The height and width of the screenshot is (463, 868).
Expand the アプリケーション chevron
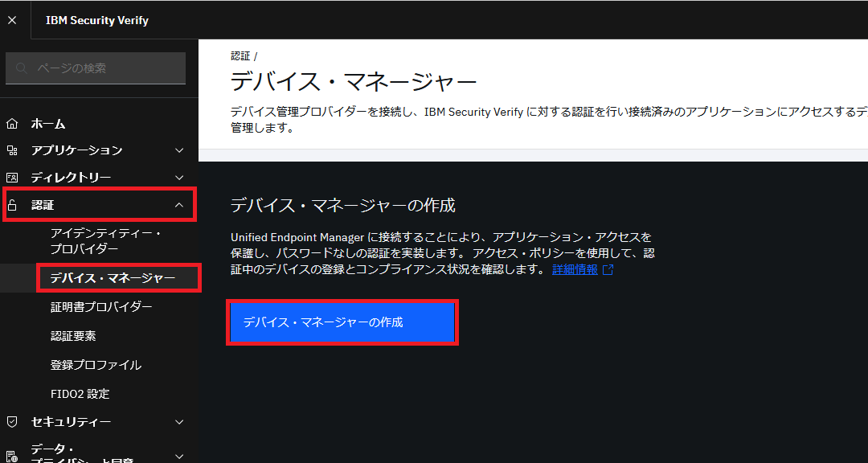pyautogui.click(x=178, y=150)
